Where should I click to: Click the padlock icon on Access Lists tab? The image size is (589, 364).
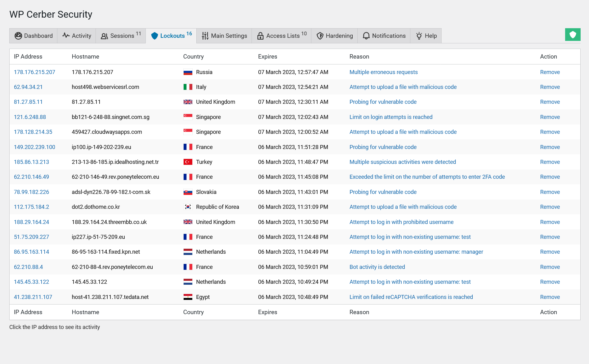point(260,36)
